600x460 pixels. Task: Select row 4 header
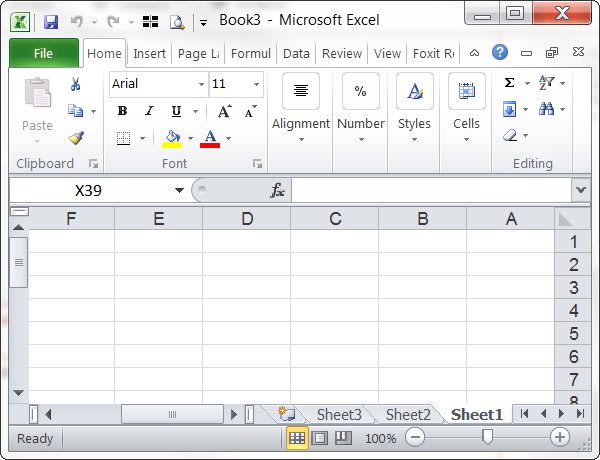point(573,310)
